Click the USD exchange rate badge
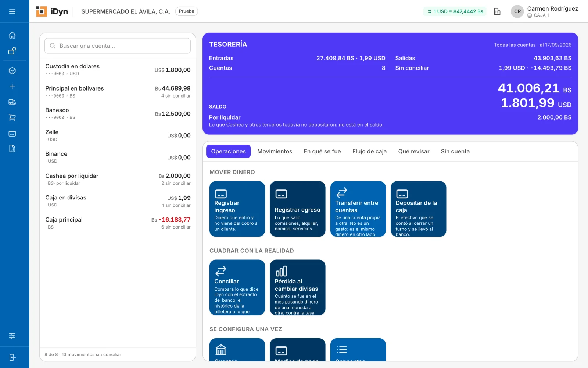This screenshot has height=368, width=588. (455, 11)
